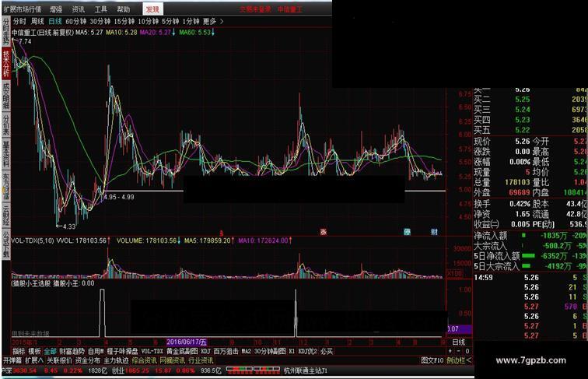Apply the 百万狙击 indicator
The width and height of the screenshot is (588, 379).
(x=226, y=351)
